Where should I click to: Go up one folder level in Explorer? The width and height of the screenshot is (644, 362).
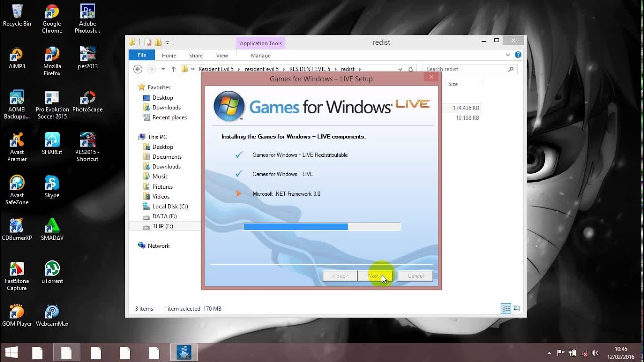click(174, 69)
